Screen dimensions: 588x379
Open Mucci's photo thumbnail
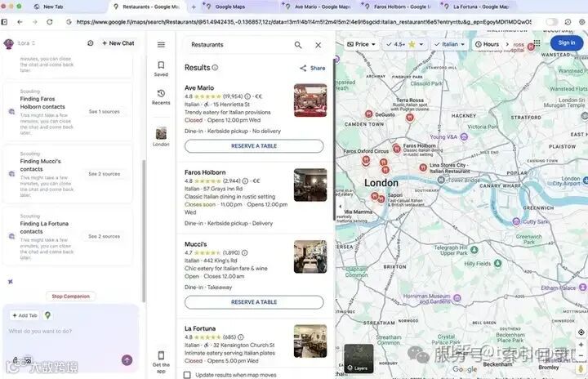tap(310, 256)
